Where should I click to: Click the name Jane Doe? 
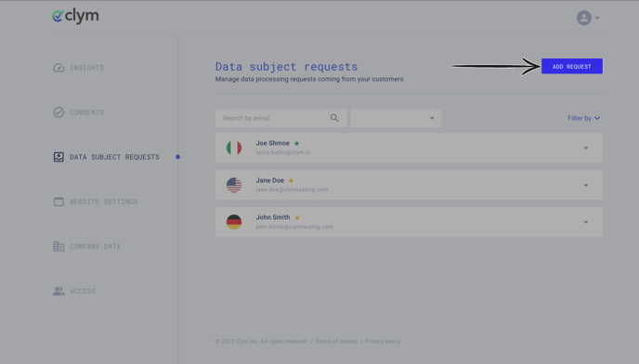tap(269, 180)
